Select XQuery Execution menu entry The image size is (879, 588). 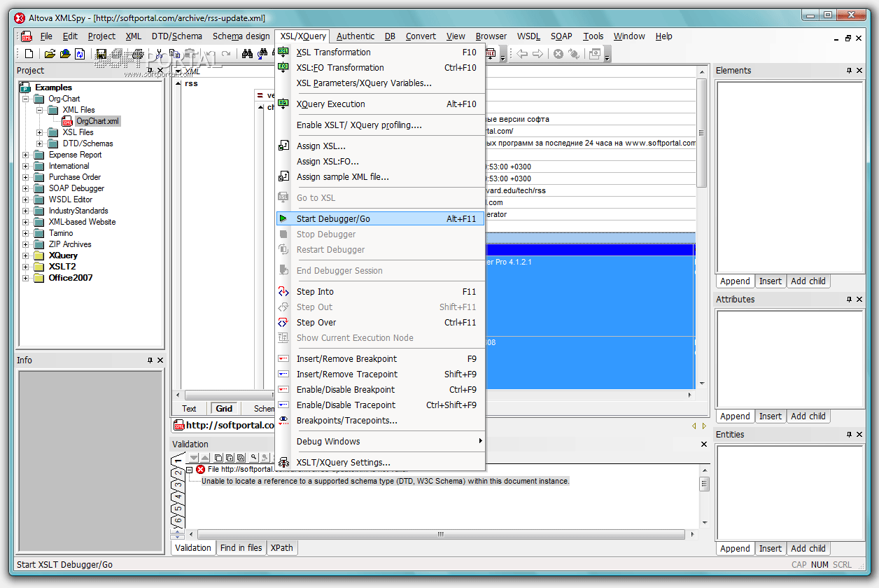tap(380, 104)
